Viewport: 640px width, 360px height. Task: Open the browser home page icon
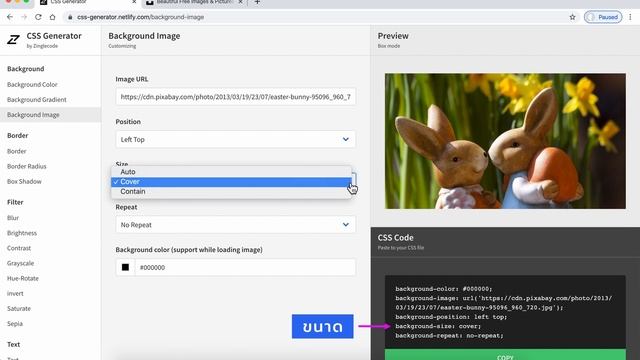[x=52, y=17]
